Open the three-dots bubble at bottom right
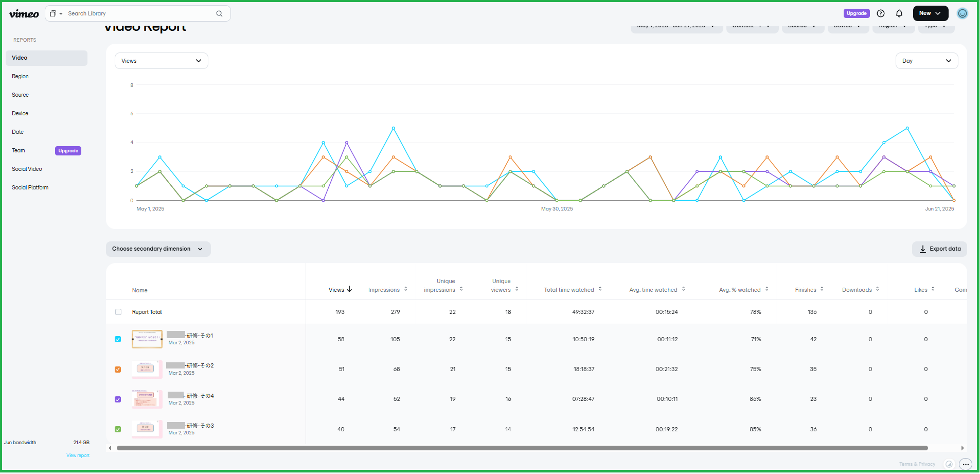 [x=966, y=464]
